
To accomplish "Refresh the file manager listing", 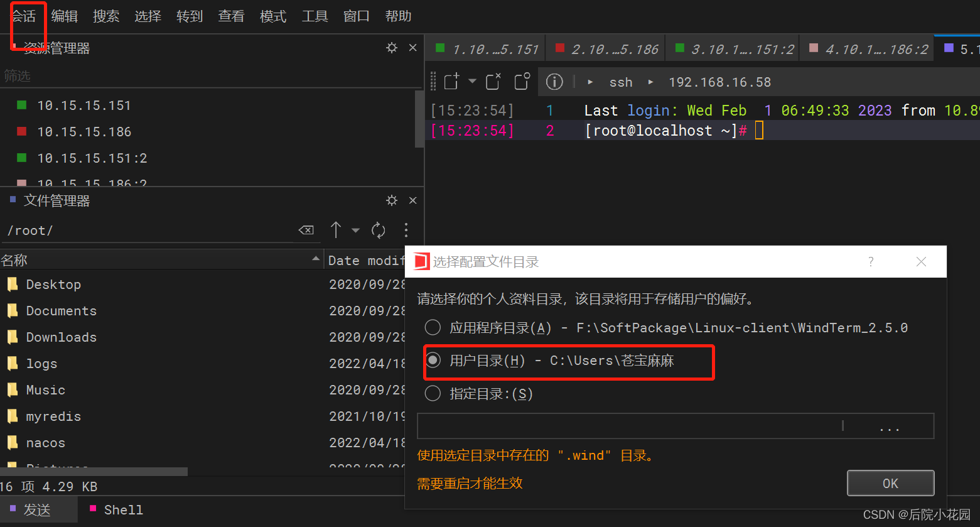I will pos(379,230).
